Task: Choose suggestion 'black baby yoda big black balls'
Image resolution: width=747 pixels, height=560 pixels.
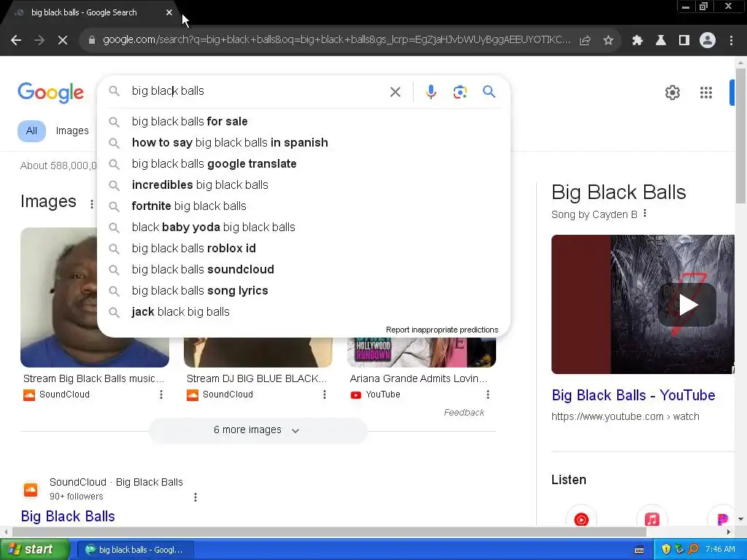Action: pos(303,227)
